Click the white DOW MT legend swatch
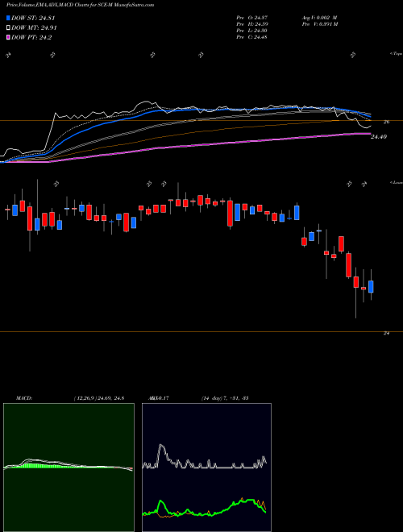 (8, 28)
